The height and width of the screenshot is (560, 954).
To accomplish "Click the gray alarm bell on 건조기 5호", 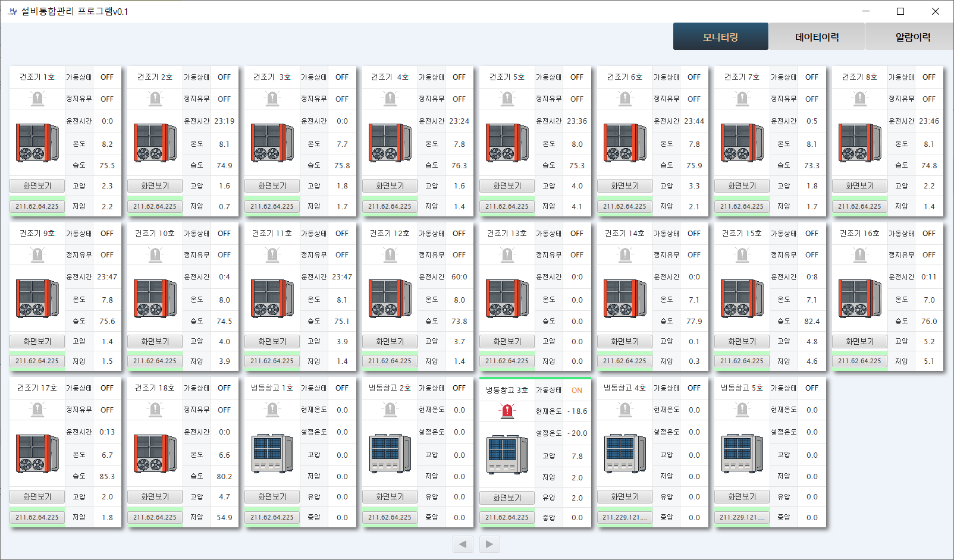I will tap(507, 99).
